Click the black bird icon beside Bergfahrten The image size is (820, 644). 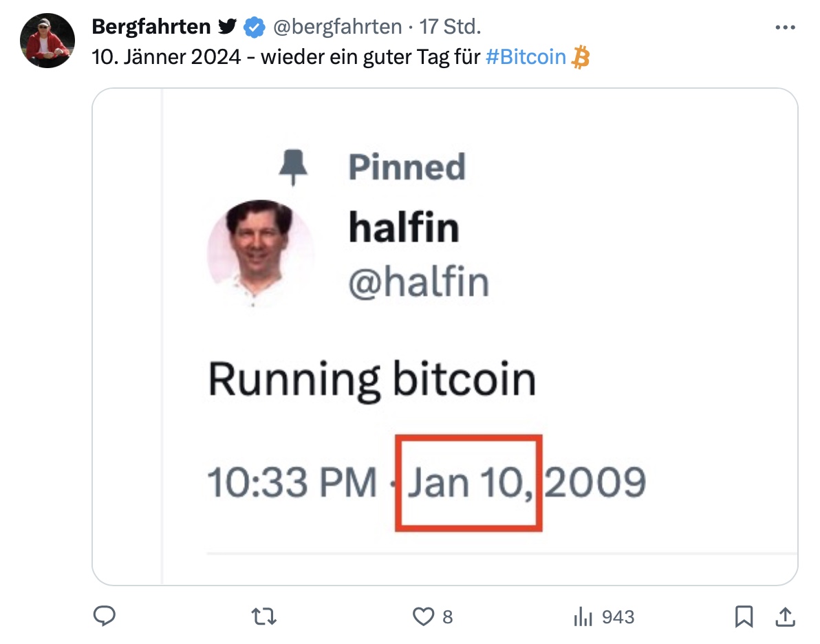click(x=228, y=28)
